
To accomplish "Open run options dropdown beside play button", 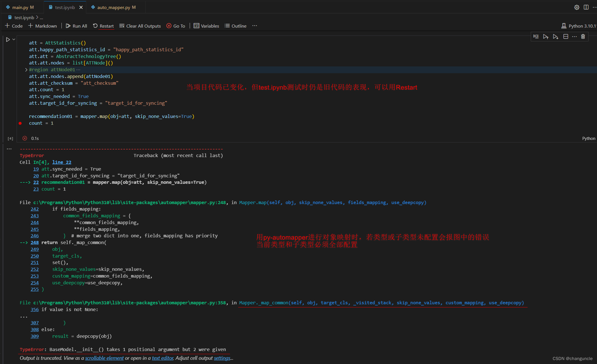I will [x=14, y=40].
